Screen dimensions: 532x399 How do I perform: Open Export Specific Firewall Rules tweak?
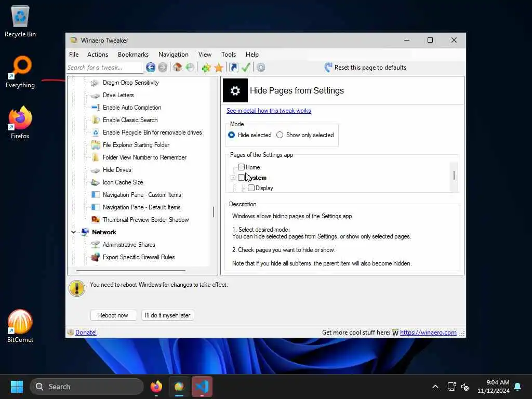(139, 257)
